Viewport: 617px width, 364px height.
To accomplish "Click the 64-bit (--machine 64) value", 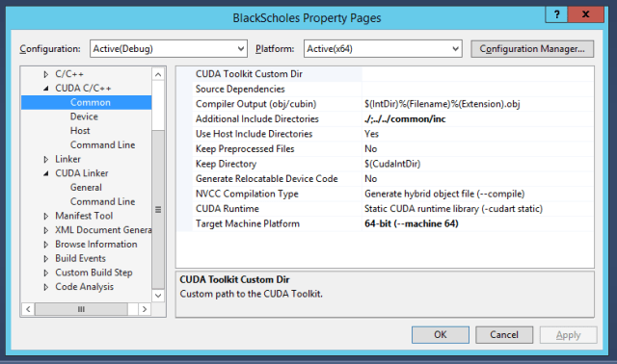I will (412, 223).
